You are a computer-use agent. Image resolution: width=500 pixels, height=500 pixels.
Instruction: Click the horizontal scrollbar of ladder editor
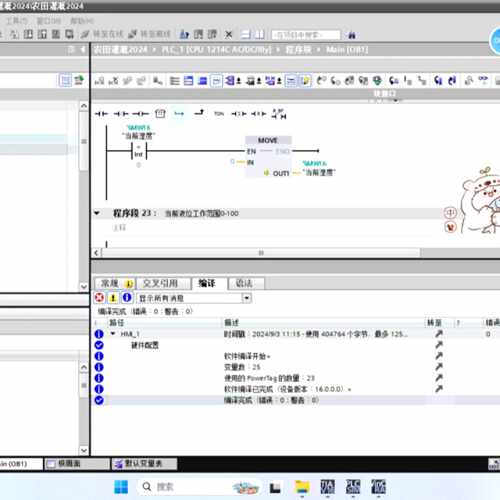pyautogui.click(x=261, y=253)
